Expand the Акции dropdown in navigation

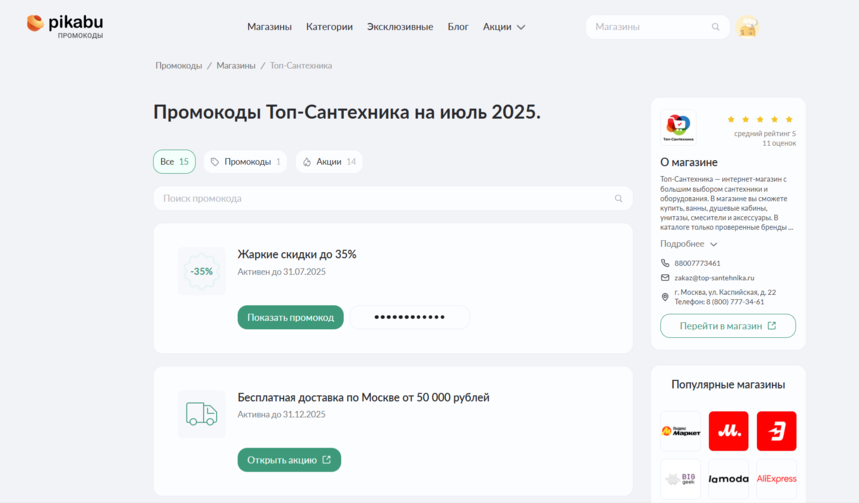(x=504, y=27)
